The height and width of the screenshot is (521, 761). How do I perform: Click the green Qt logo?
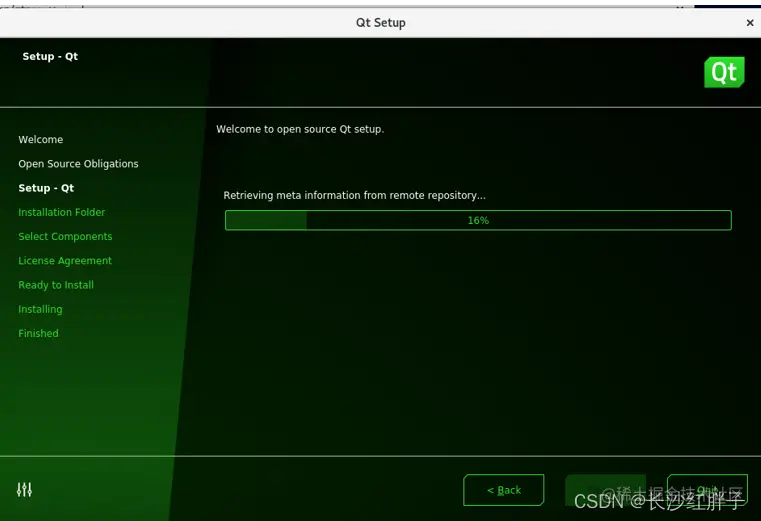724,72
